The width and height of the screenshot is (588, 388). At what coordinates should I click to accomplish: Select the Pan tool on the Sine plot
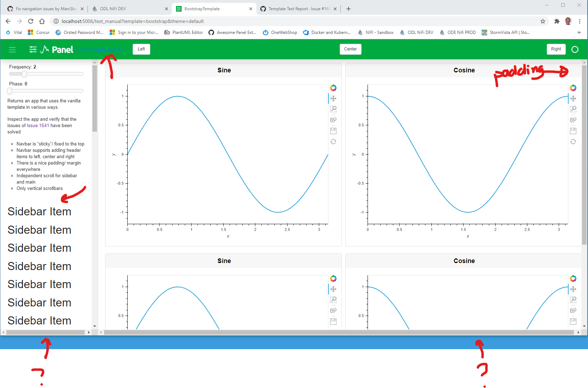coord(333,99)
